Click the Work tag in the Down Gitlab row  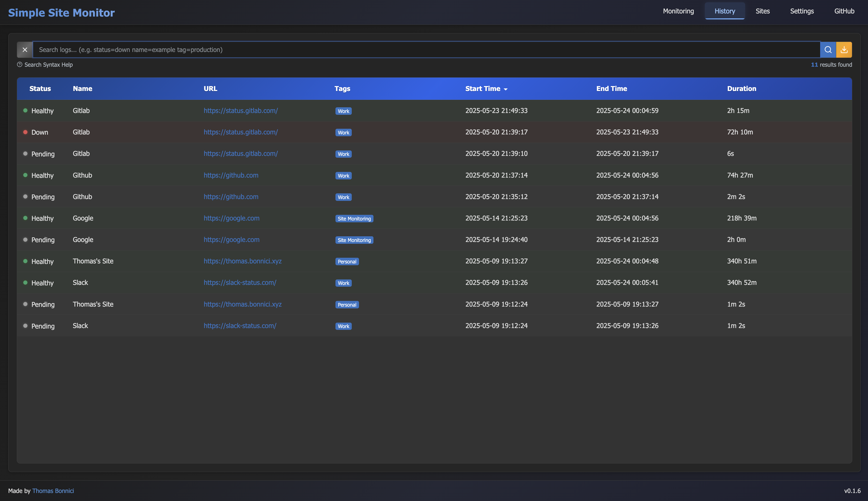tap(343, 132)
